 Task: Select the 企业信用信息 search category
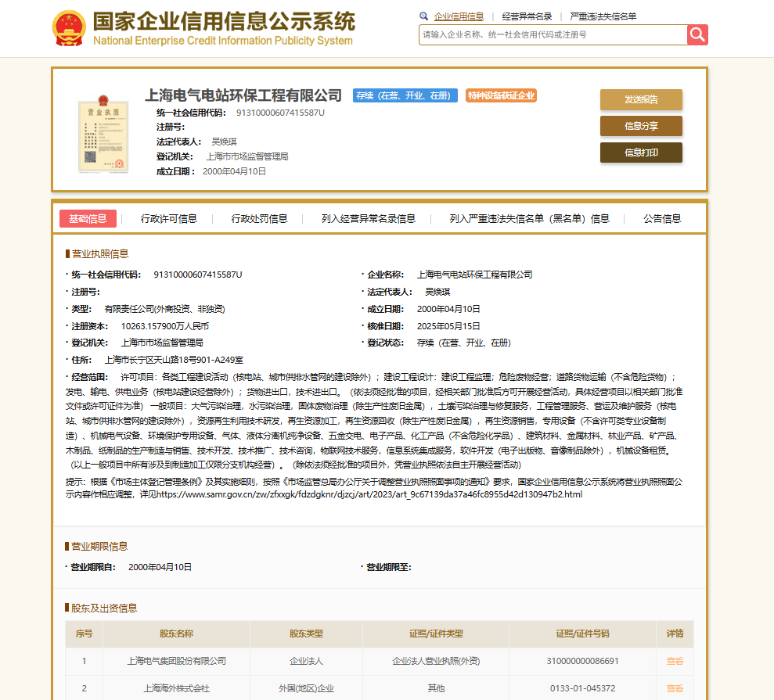click(x=459, y=16)
